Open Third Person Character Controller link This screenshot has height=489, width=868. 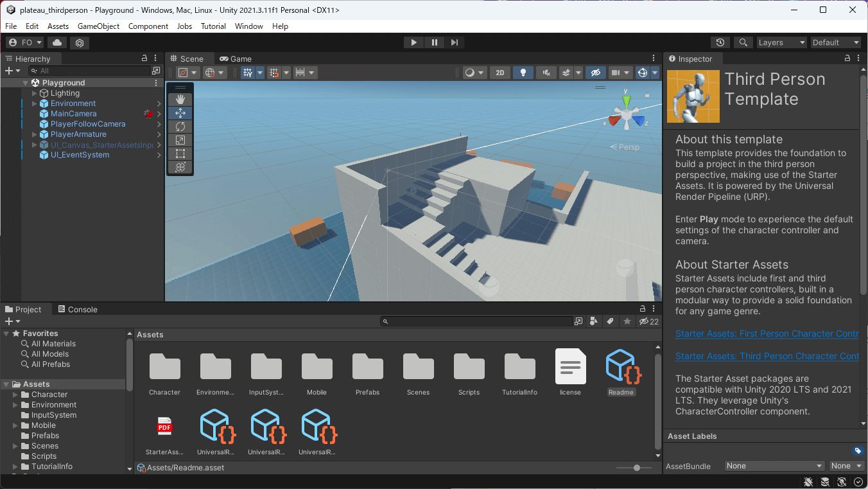click(x=767, y=356)
